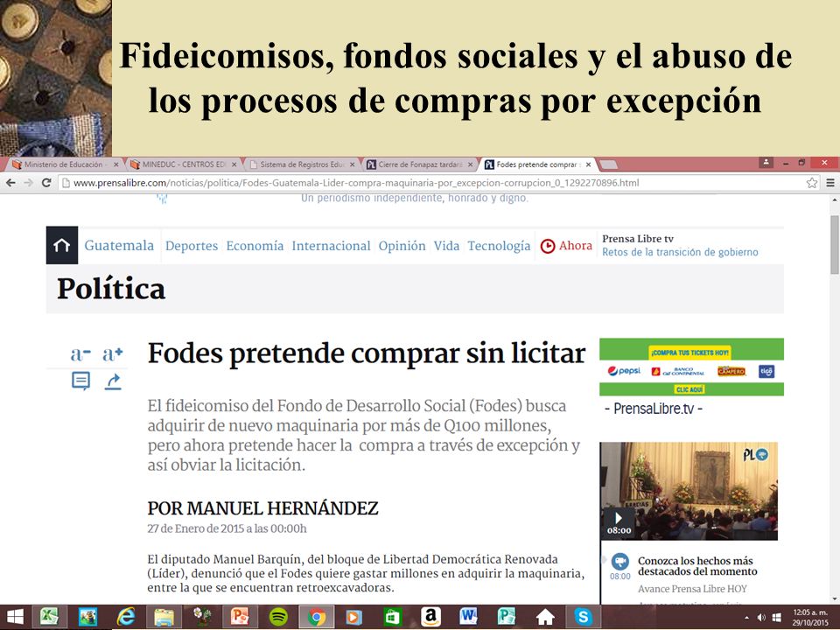The image size is (840, 630).
Task: Open File Explorer from the taskbar
Action: [164, 617]
